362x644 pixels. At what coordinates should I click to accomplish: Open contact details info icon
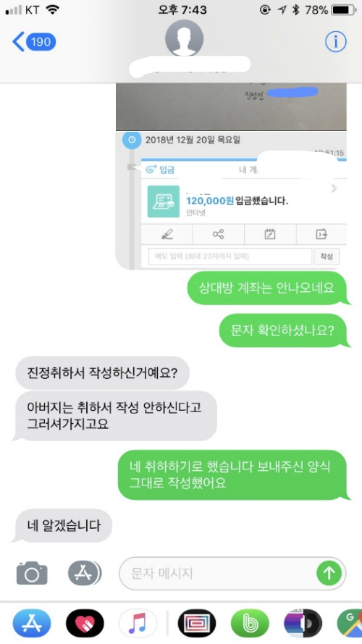tap(336, 41)
